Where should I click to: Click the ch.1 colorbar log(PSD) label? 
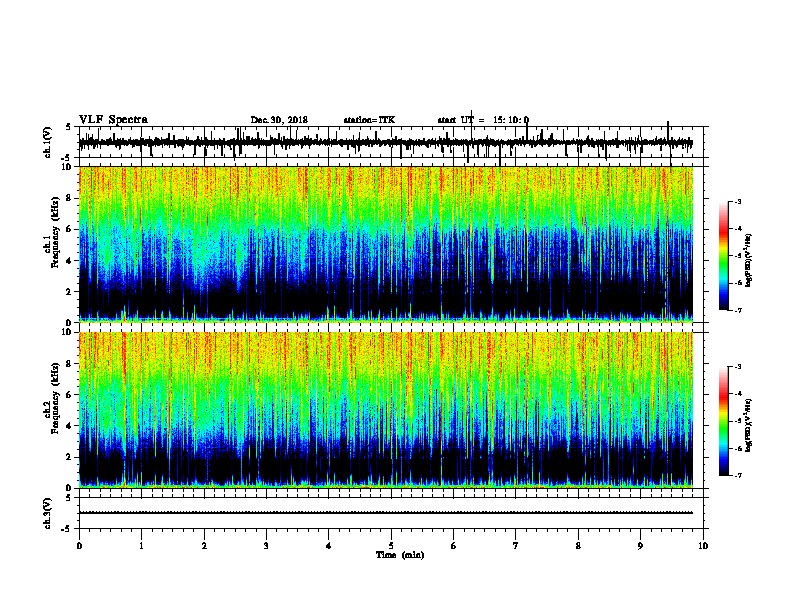(x=748, y=260)
